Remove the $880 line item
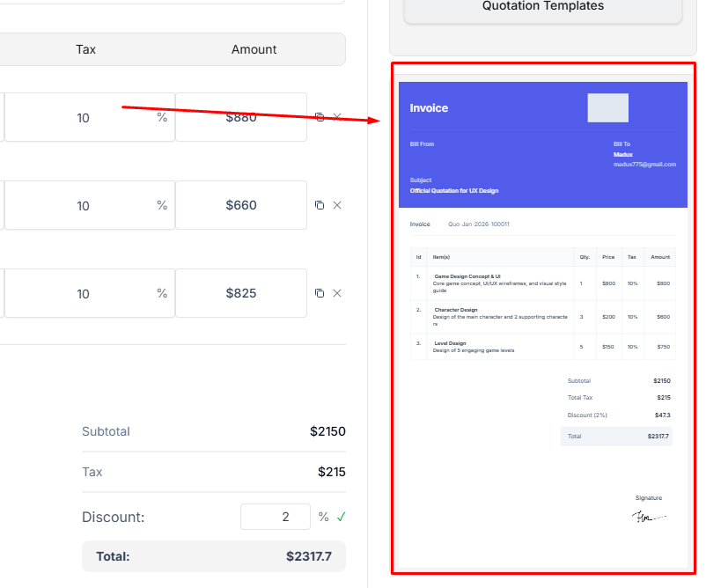 (x=337, y=115)
